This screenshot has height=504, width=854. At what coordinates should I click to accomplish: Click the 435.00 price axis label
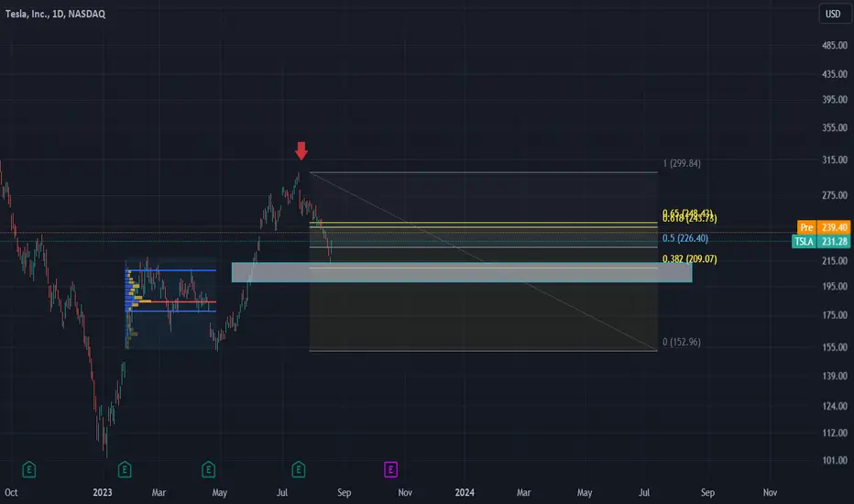click(x=835, y=74)
